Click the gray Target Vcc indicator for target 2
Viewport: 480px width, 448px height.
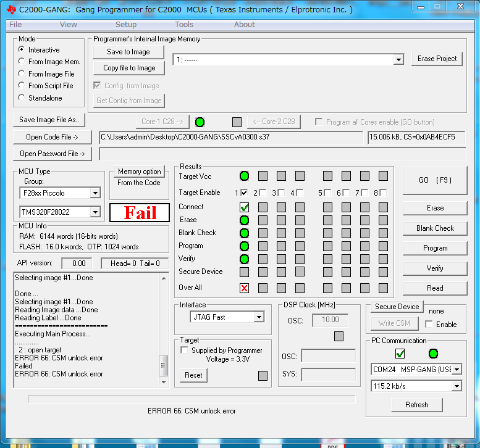pyautogui.click(x=263, y=176)
